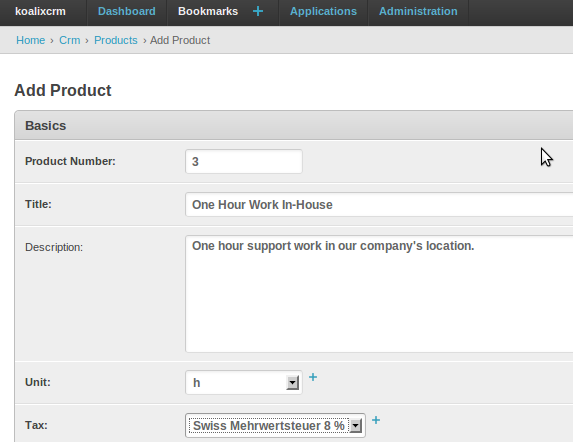Add a bookmark with the plus icon
Screen dimensions: 573x442
[x=258, y=11]
